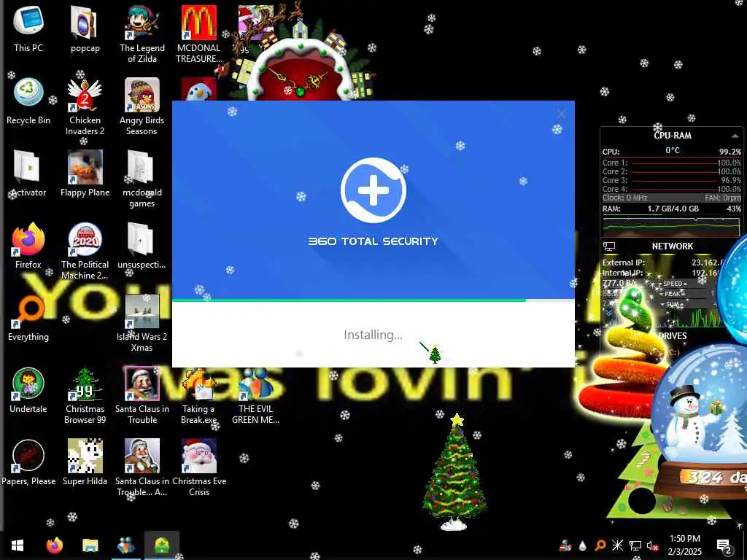
Task: Open Super Hilda desktop icon
Action: [85, 462]
